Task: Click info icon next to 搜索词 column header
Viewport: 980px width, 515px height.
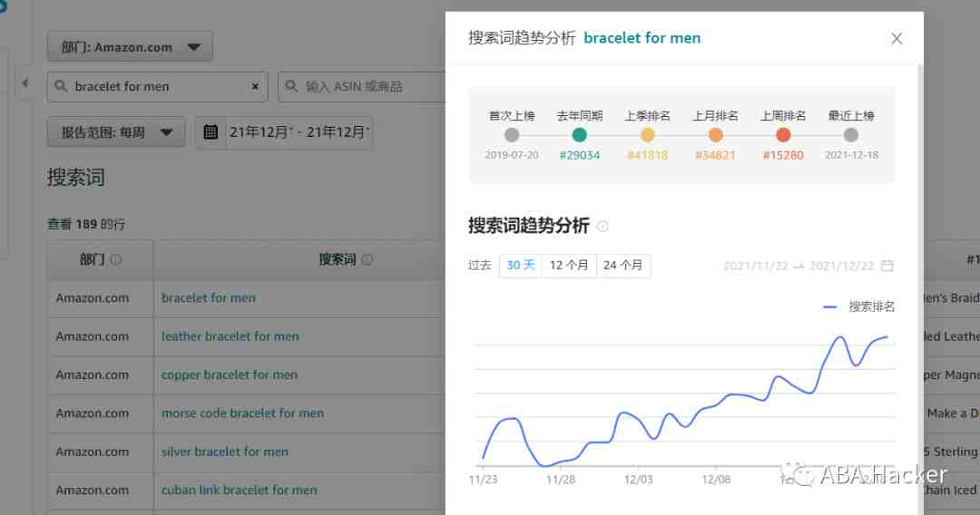Action: coord(367,259)
